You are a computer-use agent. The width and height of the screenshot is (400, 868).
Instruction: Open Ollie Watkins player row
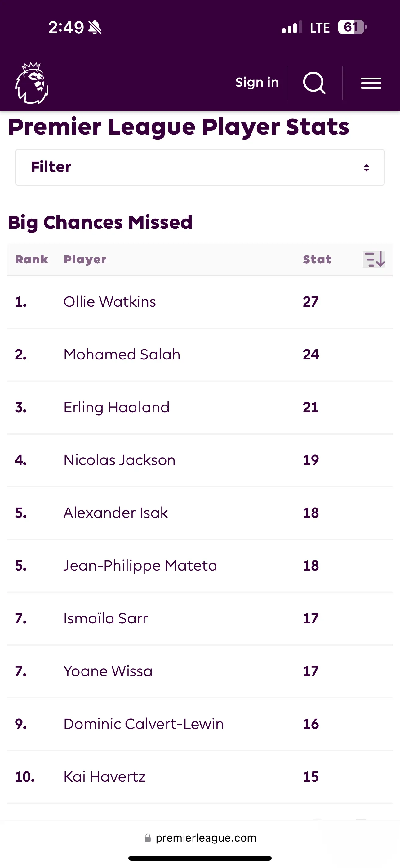click(200, 302)
